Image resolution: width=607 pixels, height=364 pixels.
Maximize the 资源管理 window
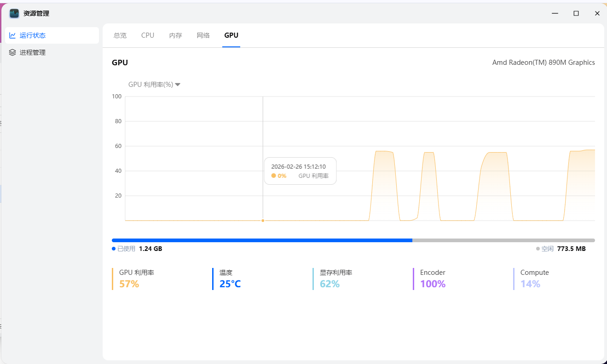coord(576,13)
